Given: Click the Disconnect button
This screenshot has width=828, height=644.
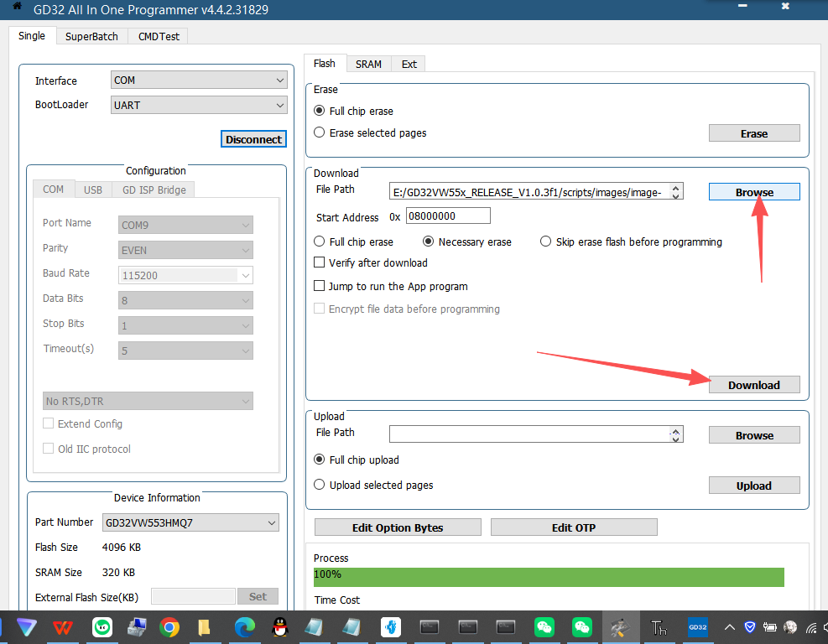Looking at the screenshot, I should [x=253, y=139].
